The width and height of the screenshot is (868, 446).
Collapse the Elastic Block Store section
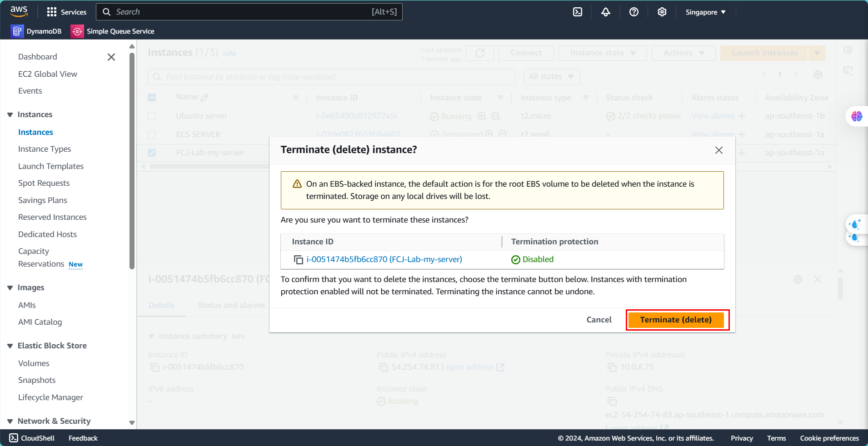[10, 346]
